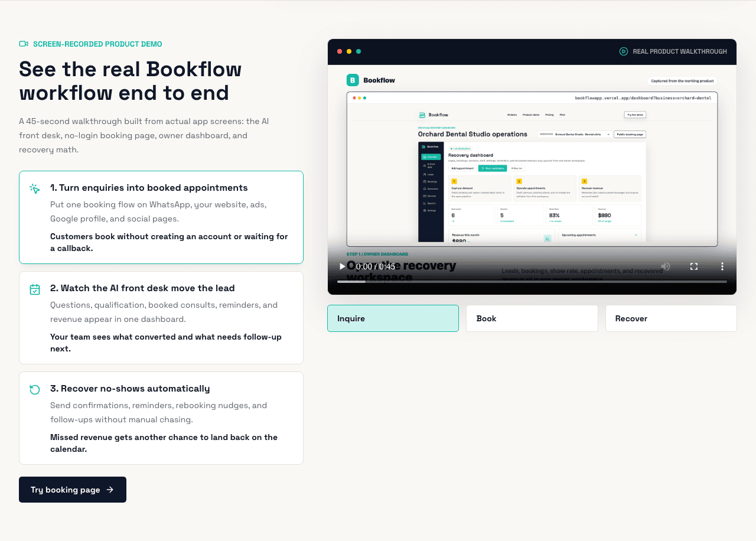Click 'Settings' in the video's dark sidebar

point(430,210)
